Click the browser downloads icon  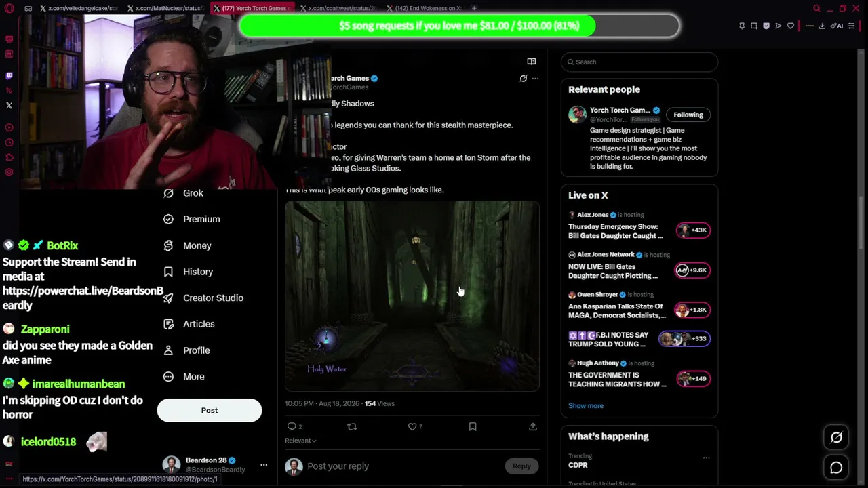tap(822, 26)
